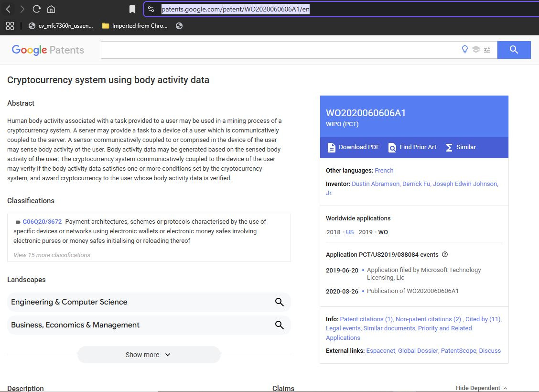Screen dimensions: 539x392
Task: Click the blue magnifier search button
Action: pyautogui.click(x=514, y=50)
